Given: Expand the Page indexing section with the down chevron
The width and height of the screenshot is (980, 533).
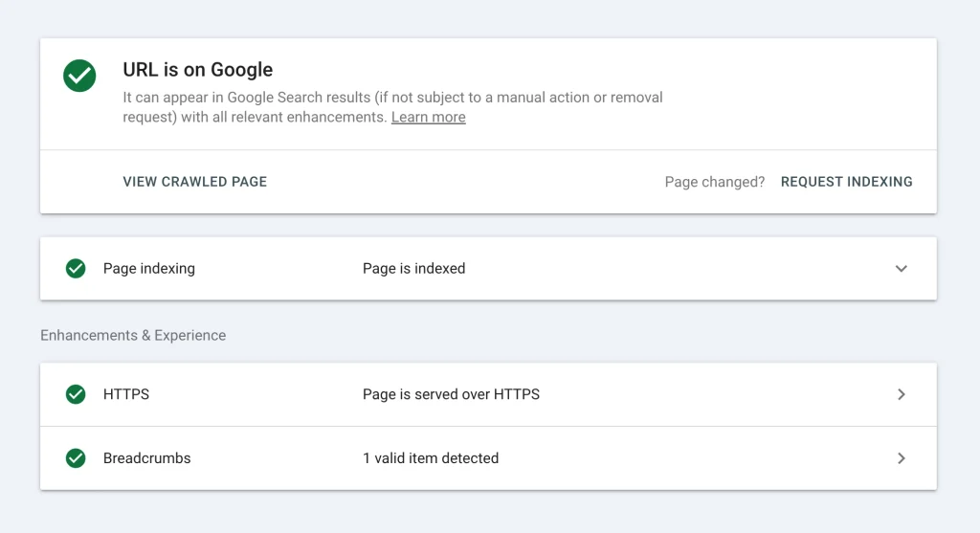Looking at the screenshot, I should pyautogui.click(x=901, y=269).
